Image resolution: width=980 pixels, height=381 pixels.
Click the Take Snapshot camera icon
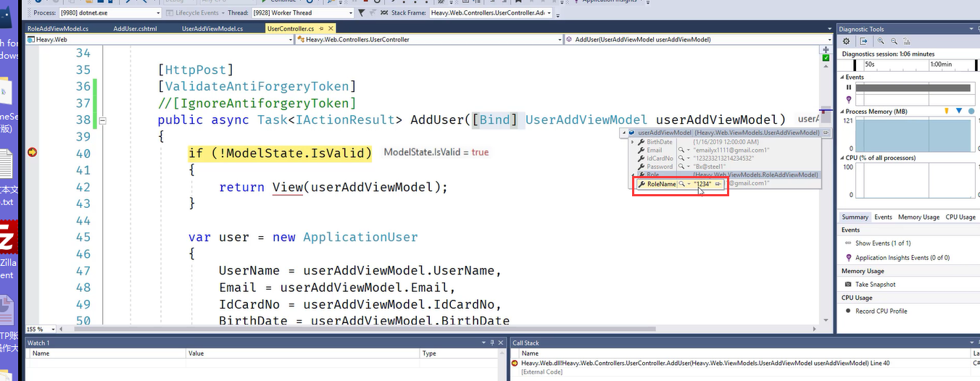[849, 285]
